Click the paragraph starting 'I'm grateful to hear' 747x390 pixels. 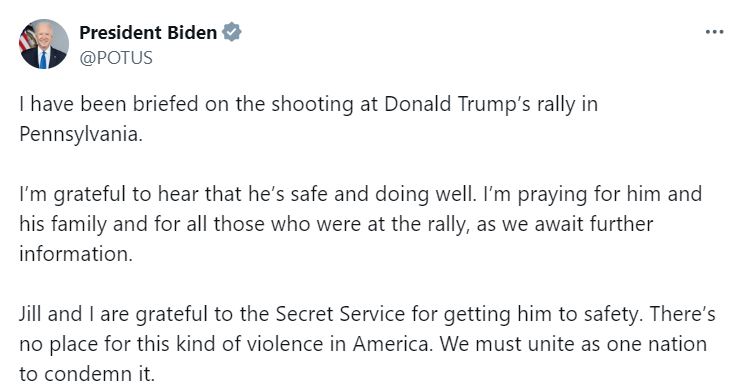[x=361, y=224]
